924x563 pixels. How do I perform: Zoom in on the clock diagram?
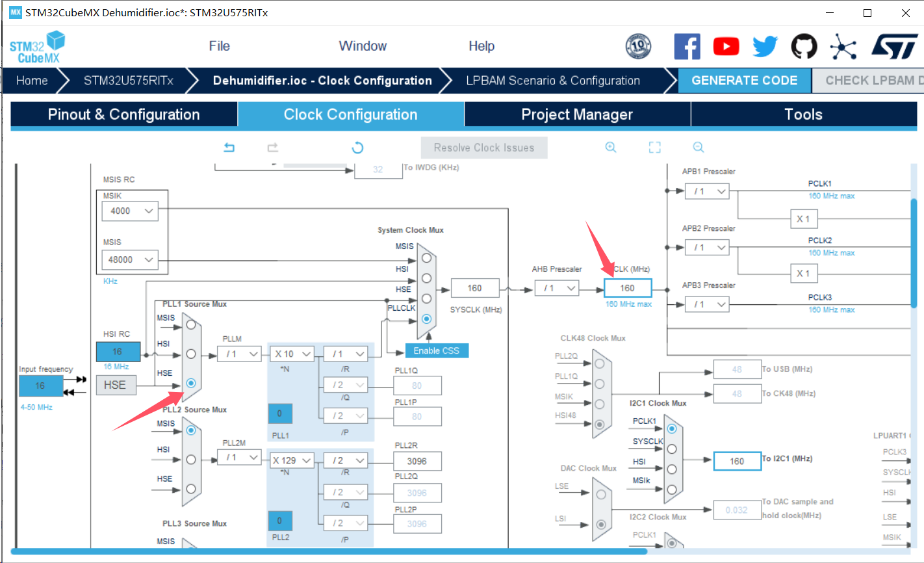point(611,148)
